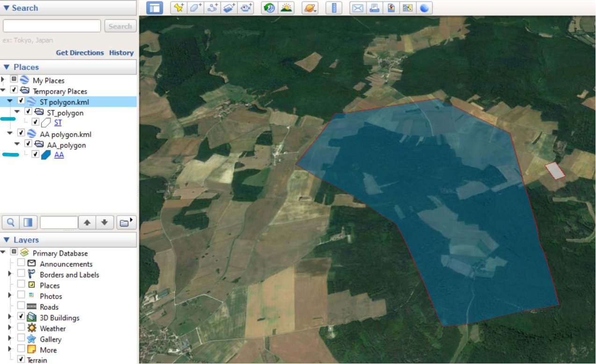Click inside the Search input field
This screenshot has height=364, width=596.
click(51, 26)
